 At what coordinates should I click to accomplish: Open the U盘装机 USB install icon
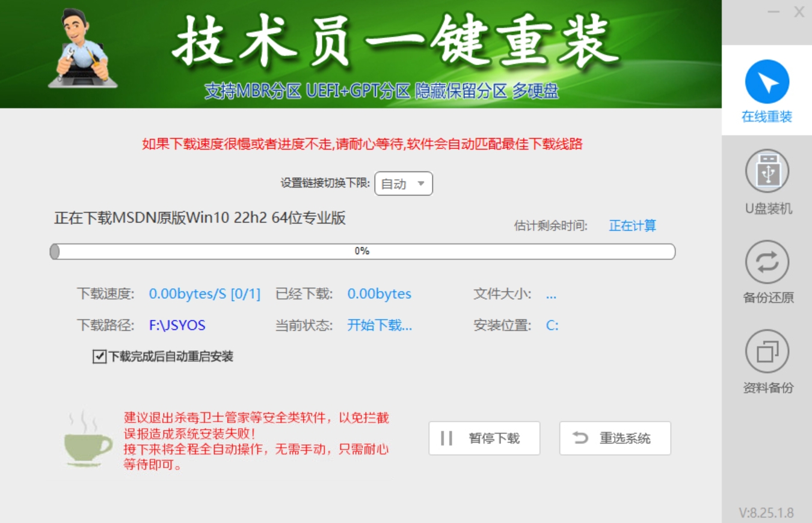click(x=767, y=171)
